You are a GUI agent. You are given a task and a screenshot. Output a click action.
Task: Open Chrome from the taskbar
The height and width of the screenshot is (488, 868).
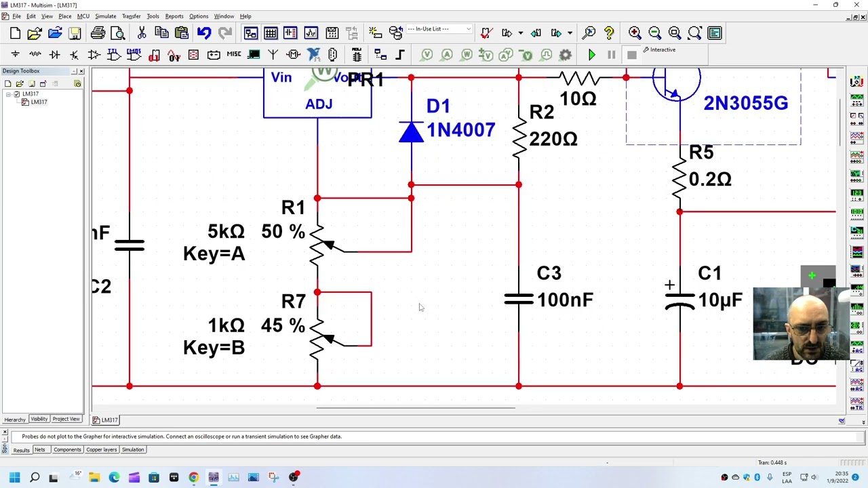pyautogui.click(x=193, y=478)
